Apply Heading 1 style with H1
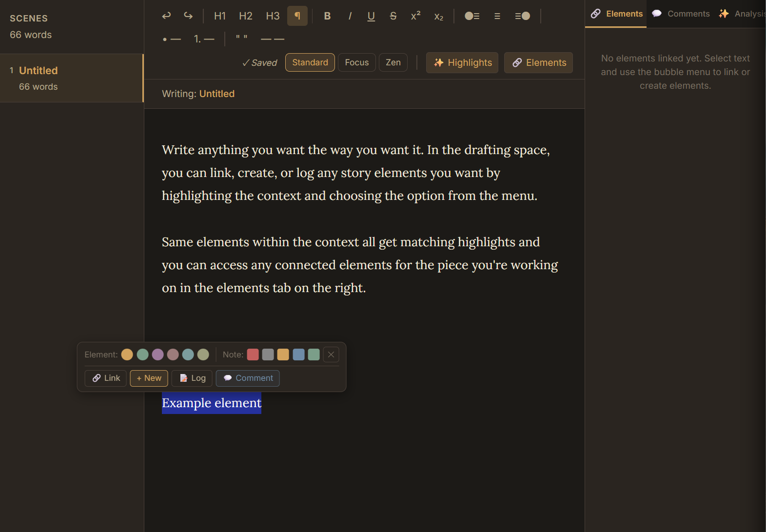This screenshot has width=766, height=532. point(220,16)
